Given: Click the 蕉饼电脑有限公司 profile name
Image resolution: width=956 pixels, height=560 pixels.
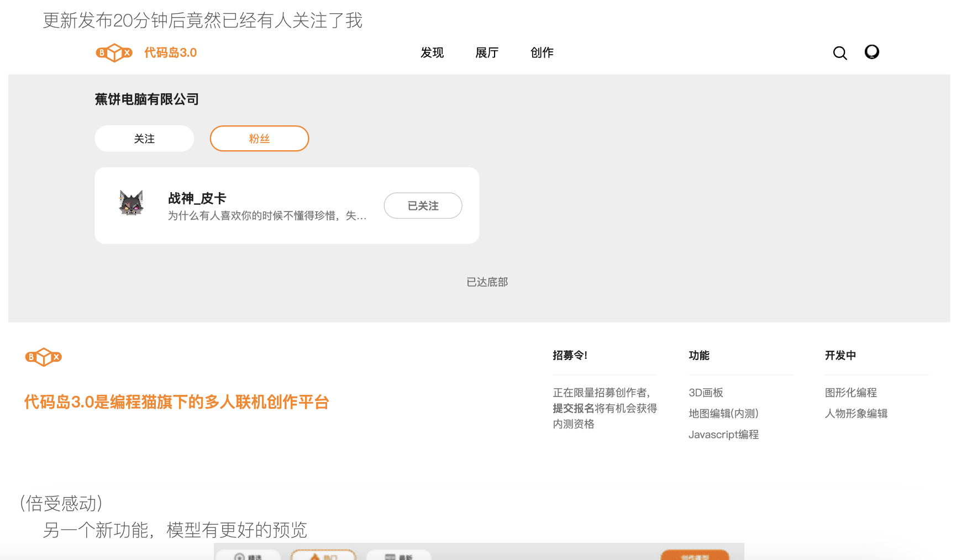Looking at the screenshot, I should [147, 99].
